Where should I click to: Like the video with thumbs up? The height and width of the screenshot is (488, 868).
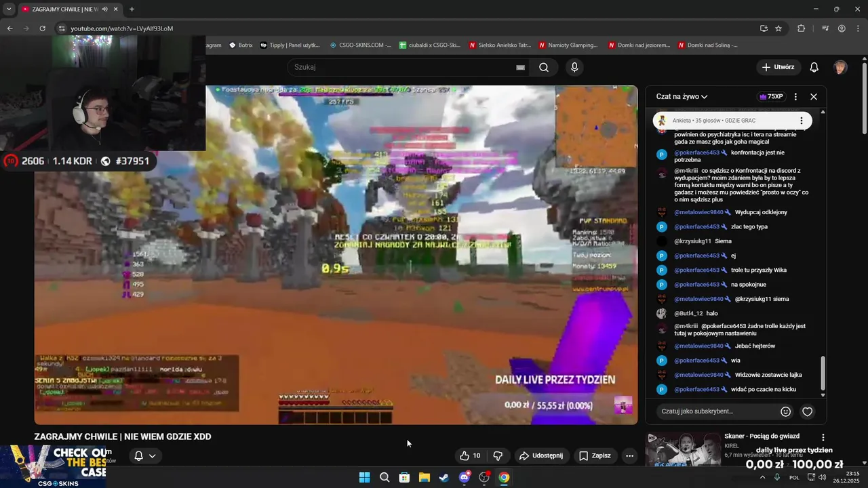pos(470,455)
